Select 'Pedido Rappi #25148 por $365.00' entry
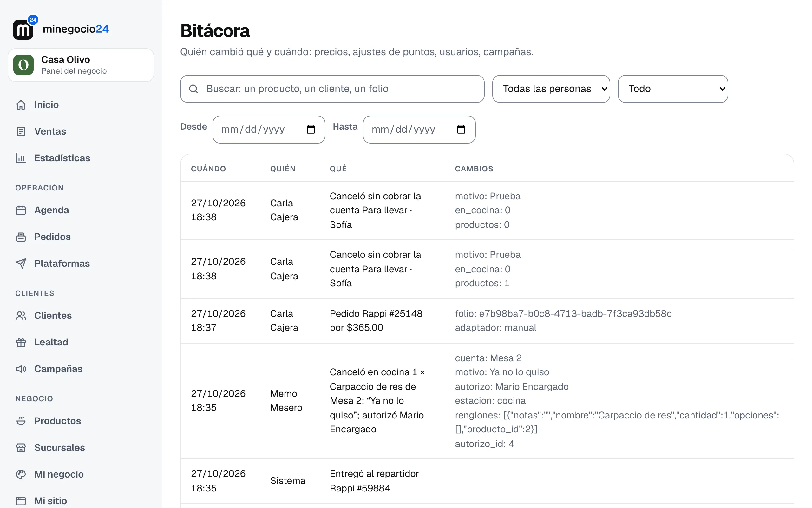 [376, 321]
